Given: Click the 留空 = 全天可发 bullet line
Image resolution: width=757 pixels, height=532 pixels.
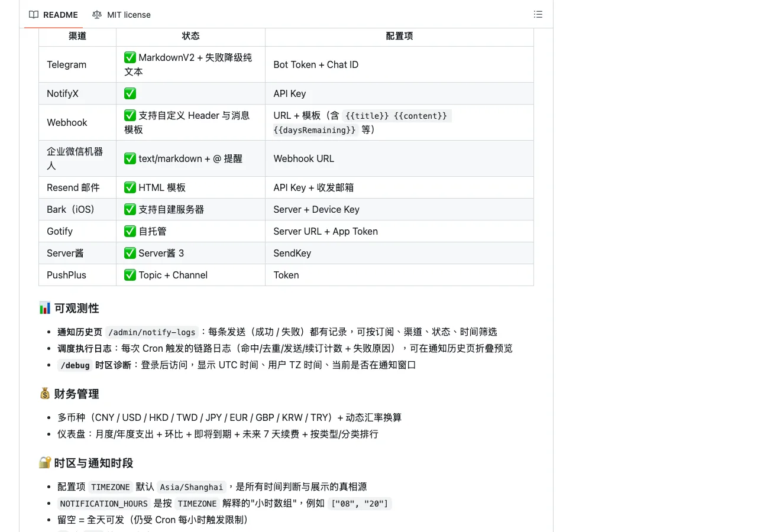Looking at the screenshot, I should click(x=153, y=520).
